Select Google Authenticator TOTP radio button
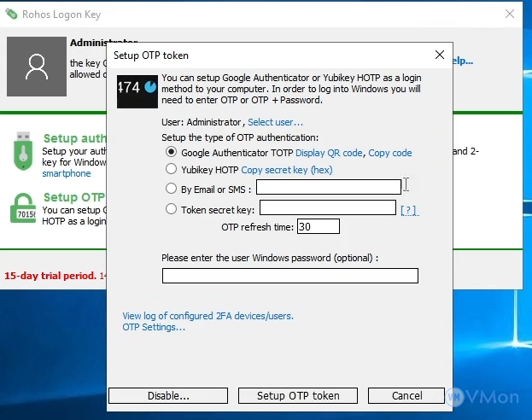Image resolution: width=532 pixels, height=420 pixels. pyautogui.click(x=172, y=153)
